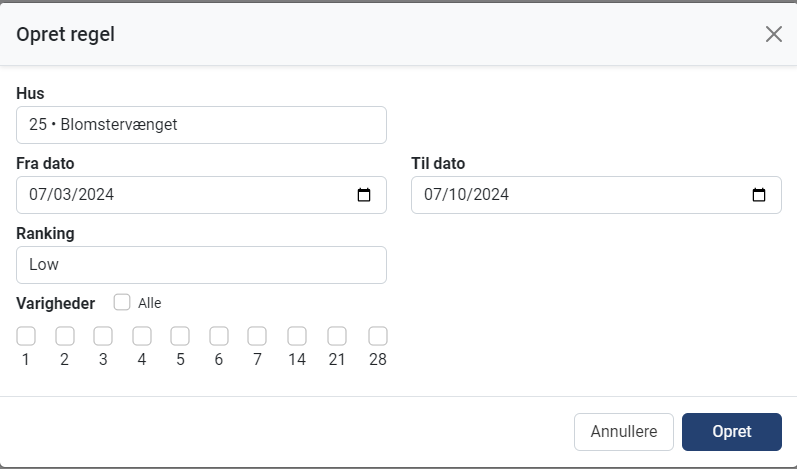Image resolution: width=797 pixels, height=469 pixels.
Task: Open the Hus dropdown showing Blomstervænget
Action: coord(201,125)
